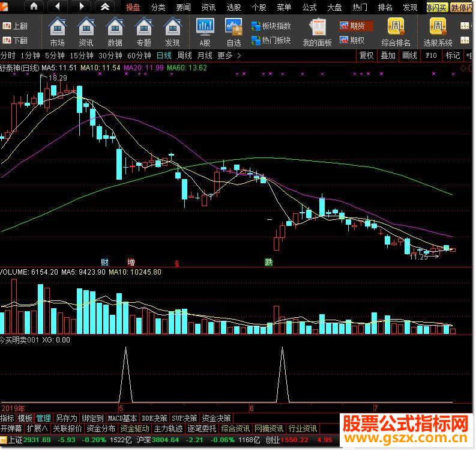Open the 大盘 menu
476x450 pixels.
(334, 7)
